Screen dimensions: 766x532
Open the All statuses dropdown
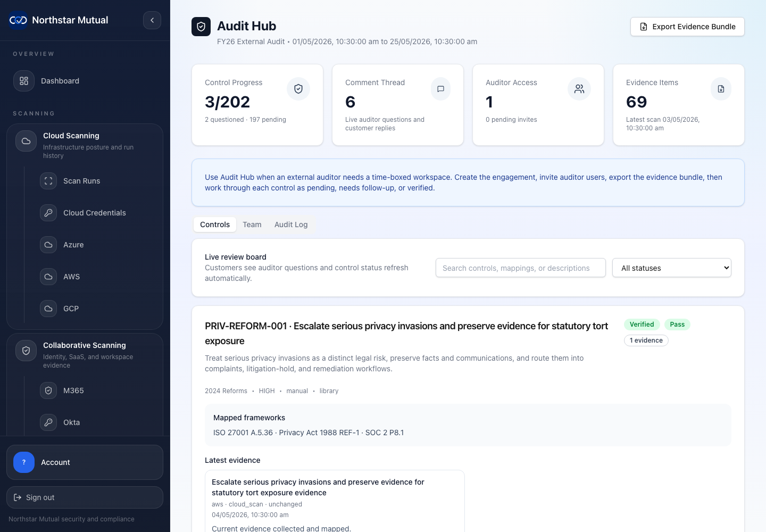(x=672, y=268)
